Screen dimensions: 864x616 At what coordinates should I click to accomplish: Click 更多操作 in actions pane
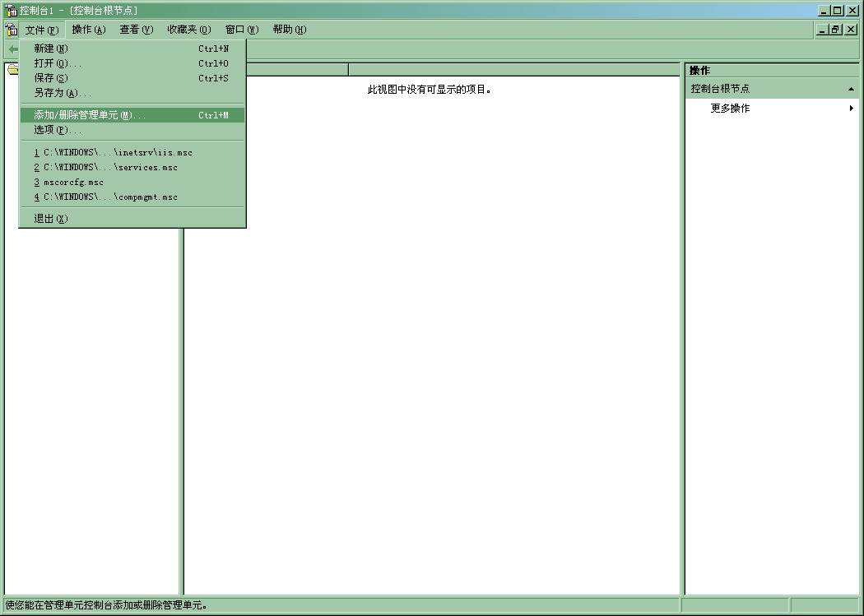click(730, 109)
